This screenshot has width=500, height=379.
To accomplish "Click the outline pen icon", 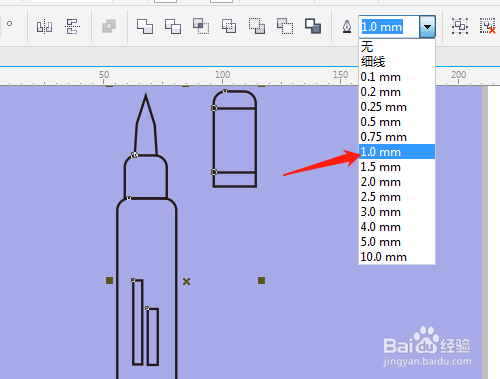I will pyautogui.click(x=347, y=27).
